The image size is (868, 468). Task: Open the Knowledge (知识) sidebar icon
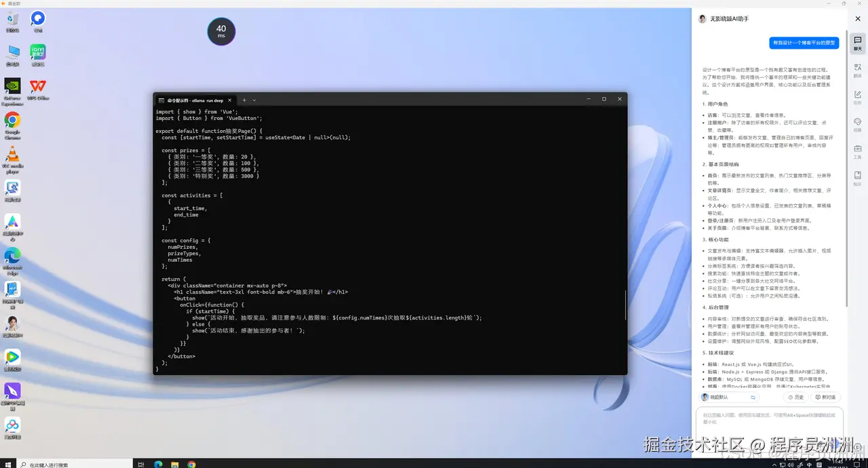(x=857, y=178)
